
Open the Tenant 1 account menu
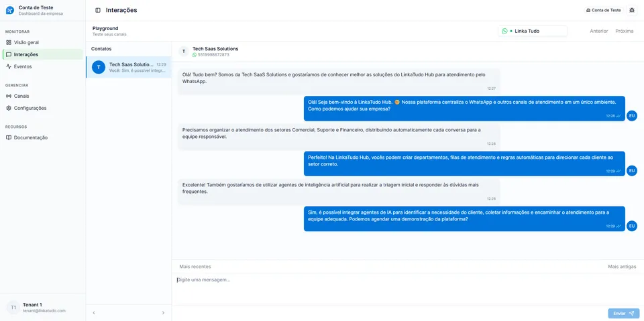[x=43, y=308]
